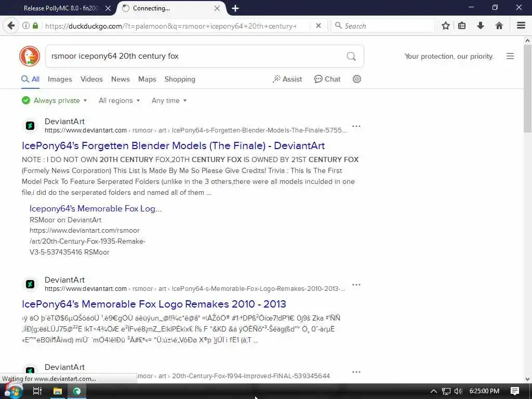532x399 pixels.
Task: Open the downloads arrow icon
Action: point(481,26)
